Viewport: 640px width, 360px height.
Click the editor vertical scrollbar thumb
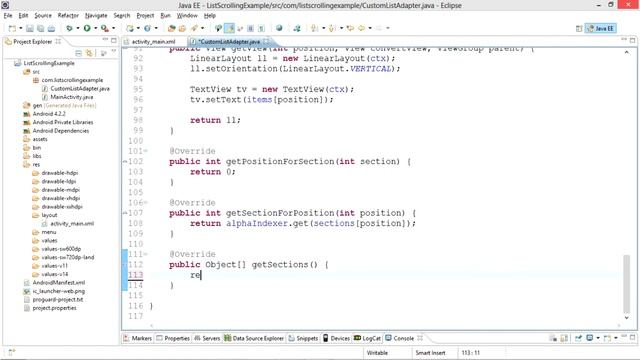pos(627,284)
